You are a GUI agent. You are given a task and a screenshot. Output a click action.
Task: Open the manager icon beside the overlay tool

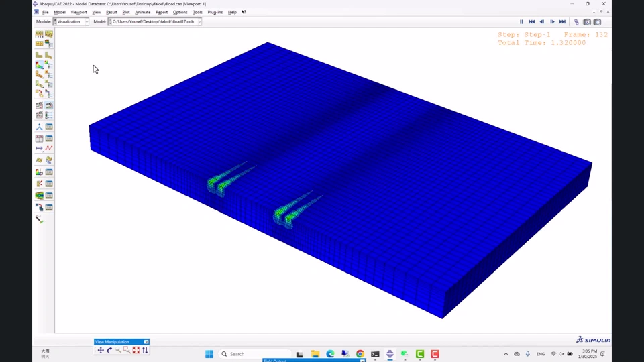49,208
